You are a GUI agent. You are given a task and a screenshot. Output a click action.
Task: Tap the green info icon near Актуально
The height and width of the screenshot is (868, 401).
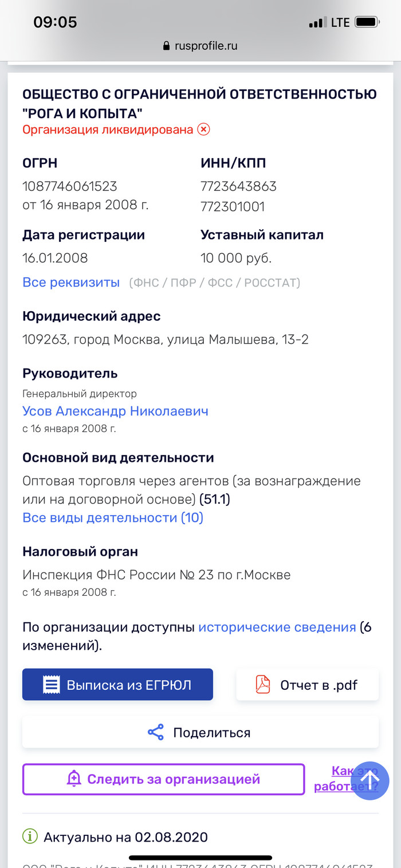click(30, 836)
